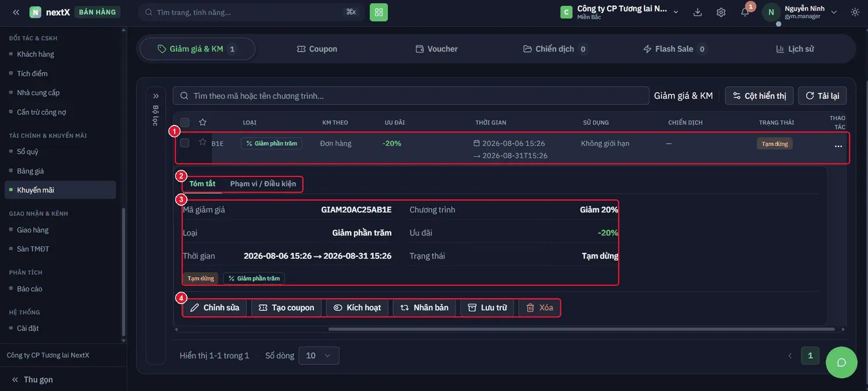Collapse the sidebar with the double-chevron icon at top
The image size is (868, 391).
16,12
